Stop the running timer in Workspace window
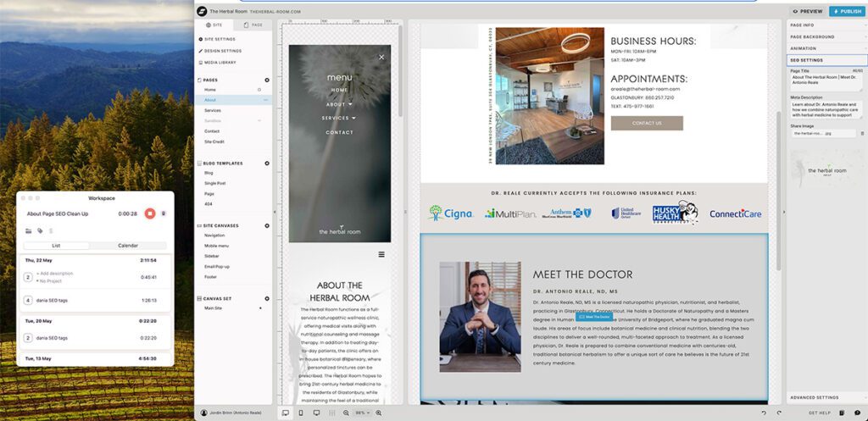The height and width of the screenshot is (421, 868). click(x=149, y=213)
